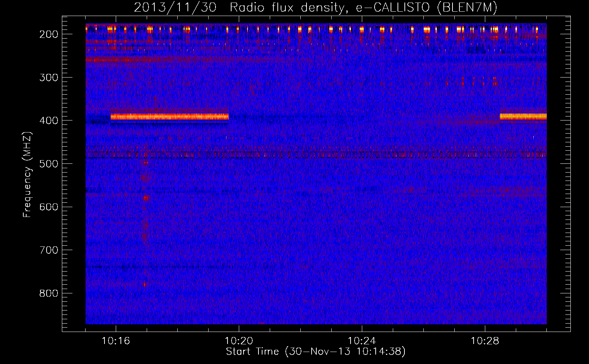Click the 400 frequency tick label

(48, 120)
